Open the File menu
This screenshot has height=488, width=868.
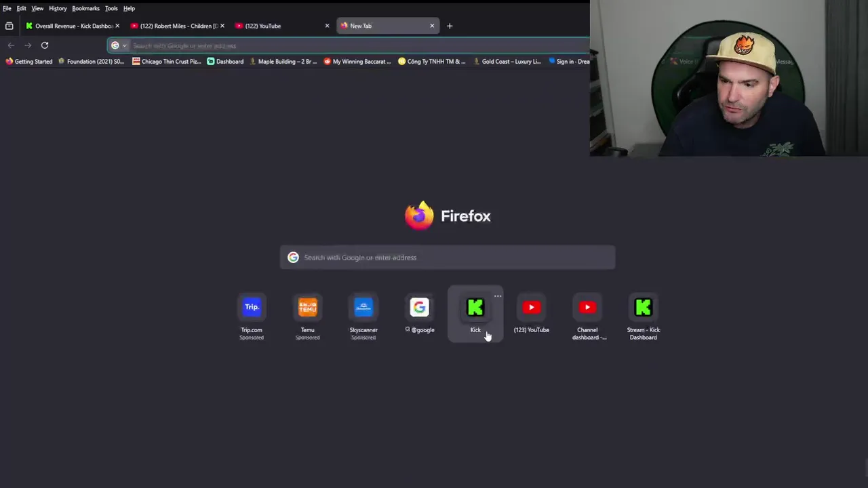click(7, 8)
